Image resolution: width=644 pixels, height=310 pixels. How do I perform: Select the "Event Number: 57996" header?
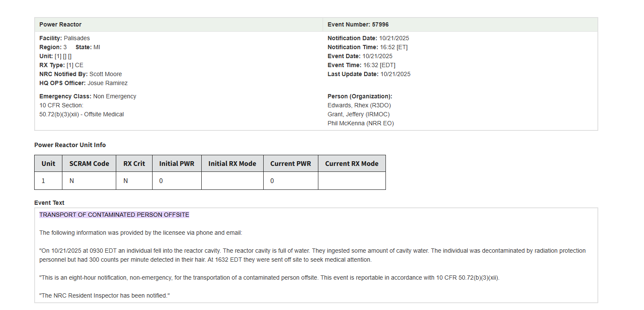(358, 24)
